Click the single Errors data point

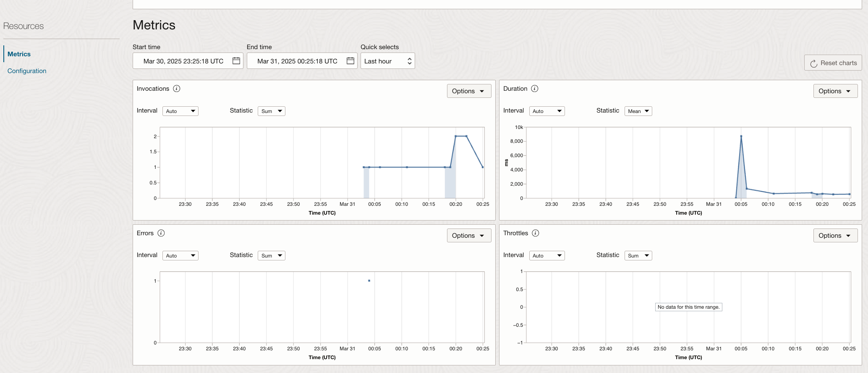tap(369, 281)
